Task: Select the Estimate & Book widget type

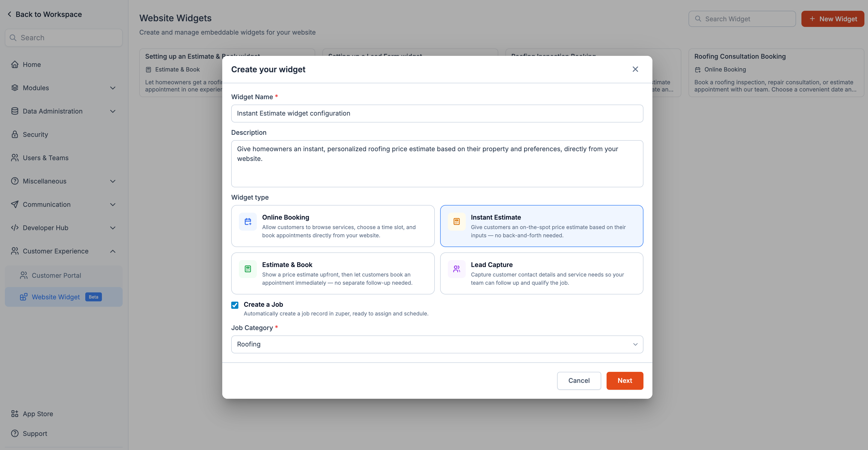Action: click(333, 273)
